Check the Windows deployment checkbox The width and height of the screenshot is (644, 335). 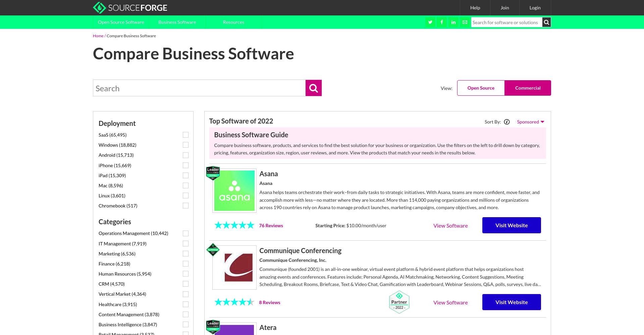click(185, 145)
